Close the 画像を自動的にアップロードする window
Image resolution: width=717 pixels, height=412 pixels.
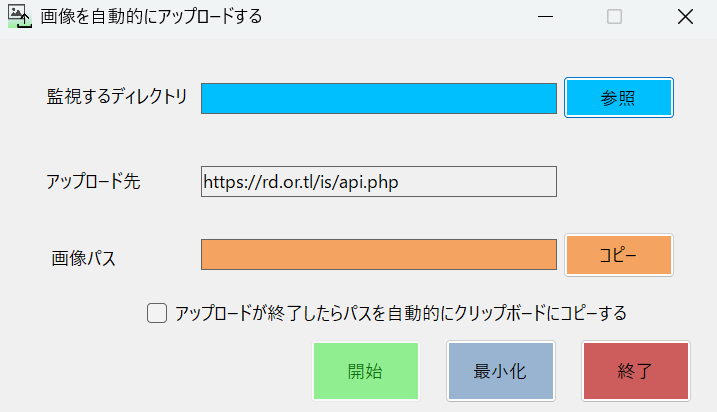point(685,17)
